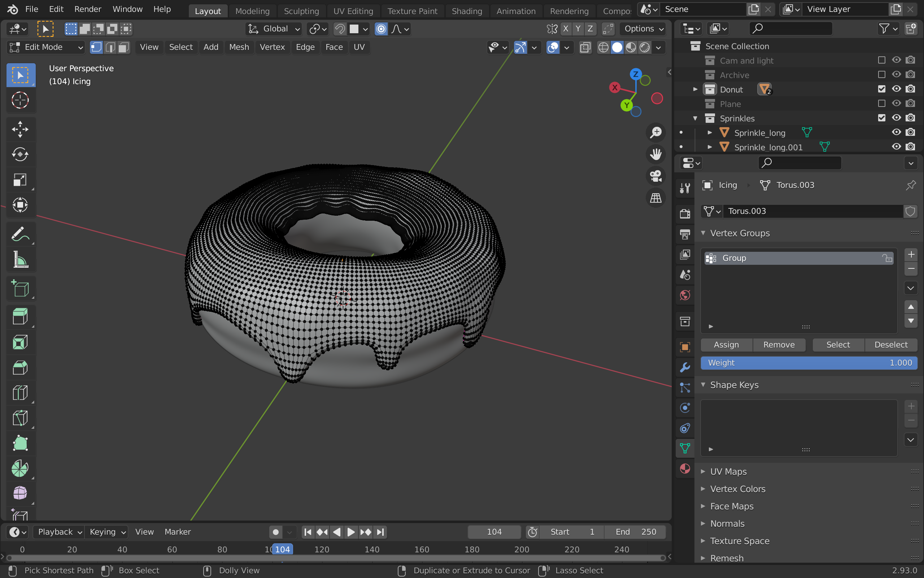Hide the Sprinkles collection eye
The height and width of the screenshot is (578, 924).
[896, 118]
